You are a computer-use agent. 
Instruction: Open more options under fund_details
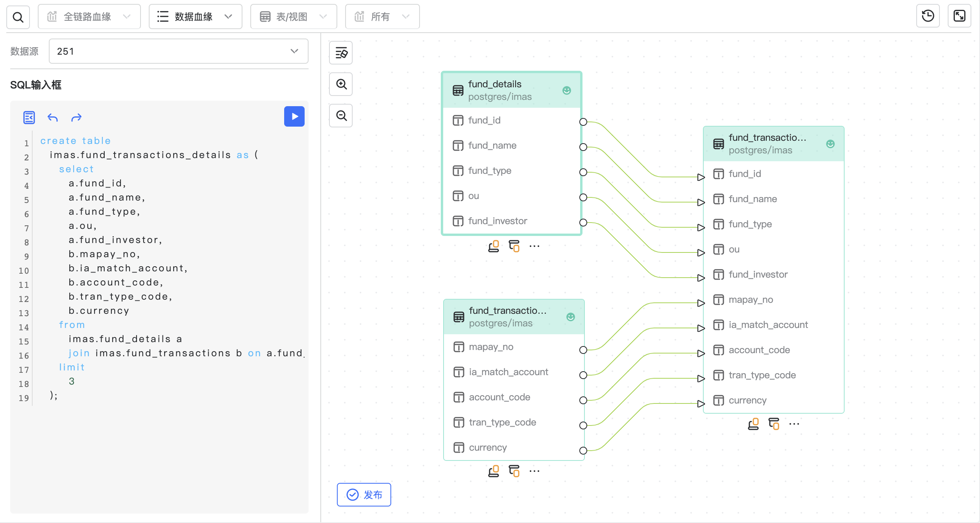(534, 246)
